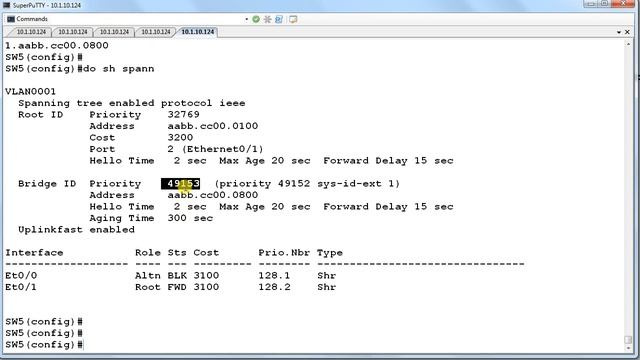Image resolution: width=640 pixels, height=360 pixels.
Task: Click the Root ID priority value 32769
Action: tap(184, 115)
